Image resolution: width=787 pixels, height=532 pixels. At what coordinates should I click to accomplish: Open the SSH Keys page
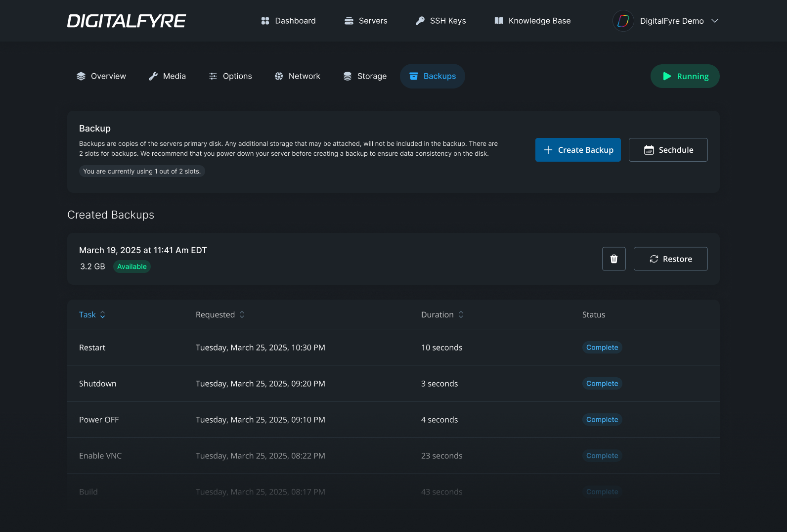(x=440, y=21)
